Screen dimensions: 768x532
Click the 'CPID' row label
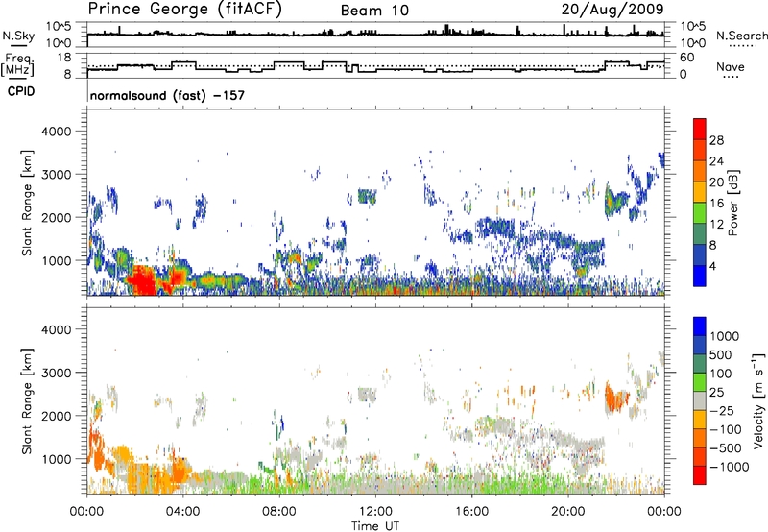coord(20,91)
